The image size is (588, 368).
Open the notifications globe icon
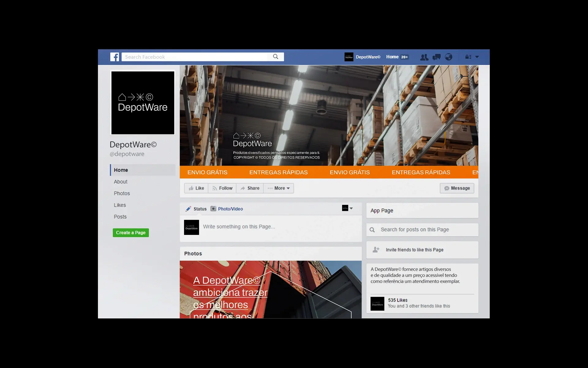pyautogui.click(x=449, y=57)
